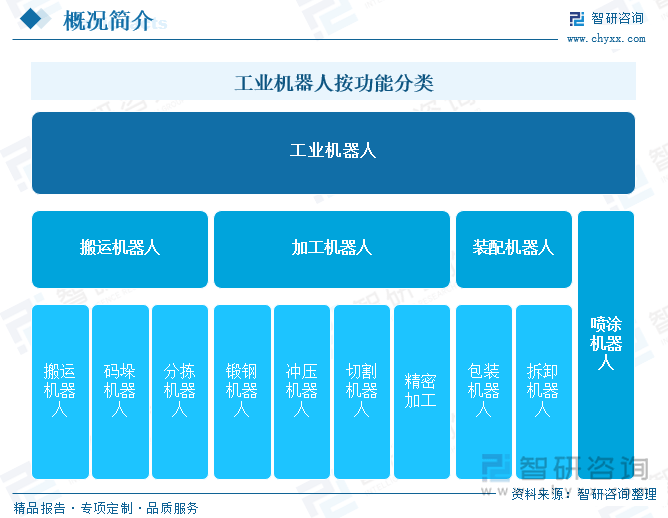Select the 工业机器人按功能分类 title banner
The image size is (668, 518).
click(334, 81)
